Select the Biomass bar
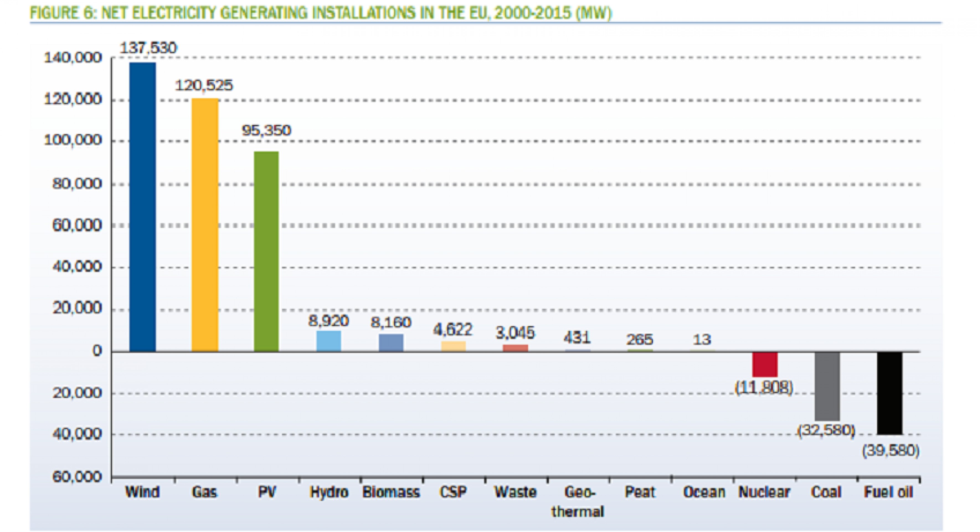980x532 pixels. point(391,342)
